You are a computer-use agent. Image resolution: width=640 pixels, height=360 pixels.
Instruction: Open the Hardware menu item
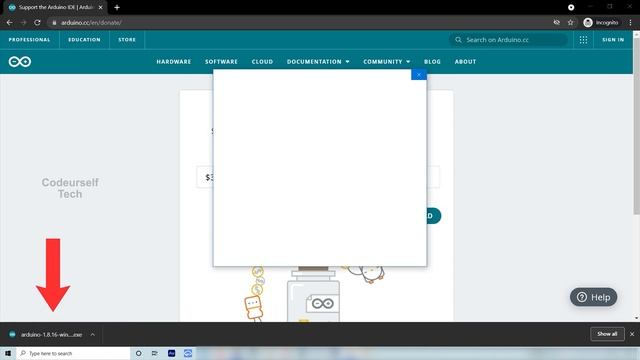click(173, 62)
